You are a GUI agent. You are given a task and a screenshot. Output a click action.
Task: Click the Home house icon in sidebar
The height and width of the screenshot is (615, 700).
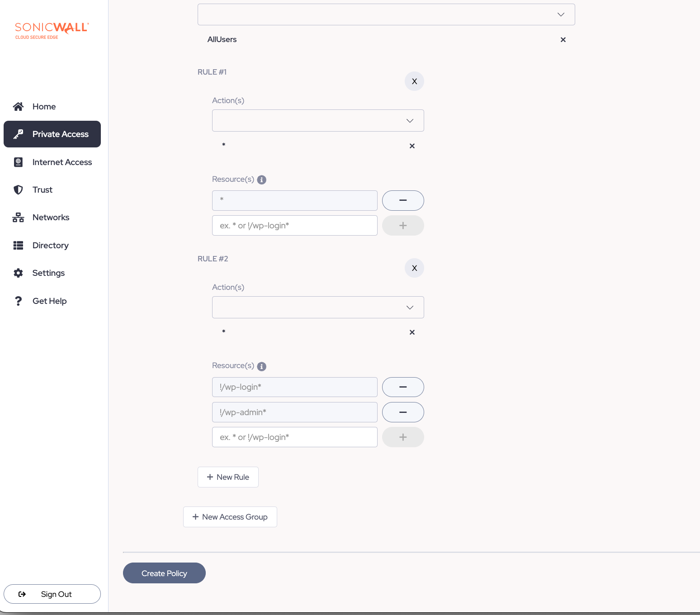(x=18, y=107)
